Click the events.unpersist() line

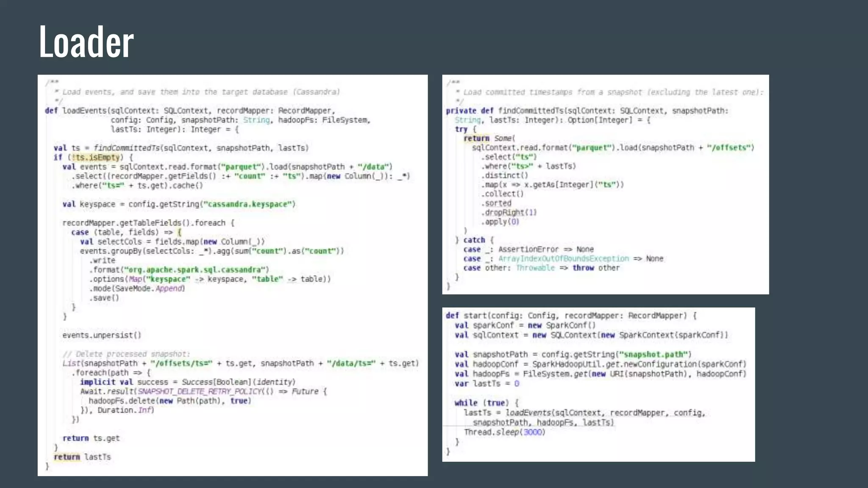pos(102,335)
